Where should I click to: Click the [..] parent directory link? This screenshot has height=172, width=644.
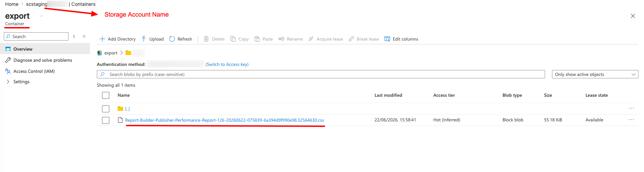tap(127, 109)
